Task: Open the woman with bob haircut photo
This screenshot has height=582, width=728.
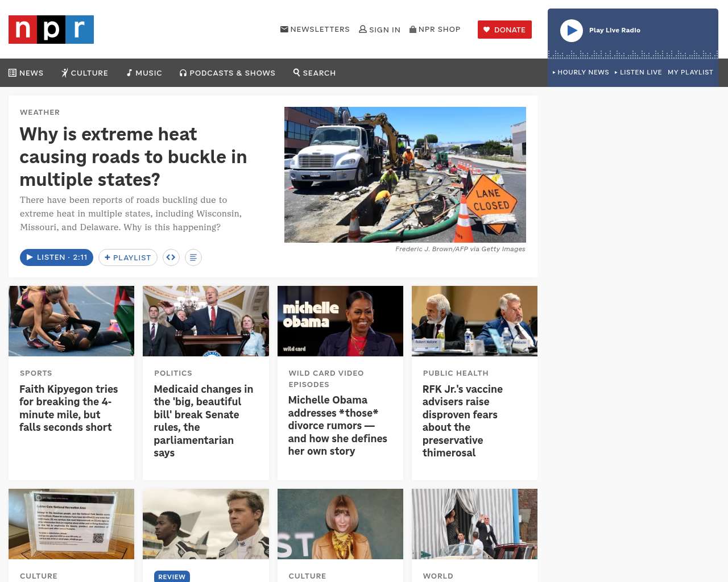Action: point(340,524)
